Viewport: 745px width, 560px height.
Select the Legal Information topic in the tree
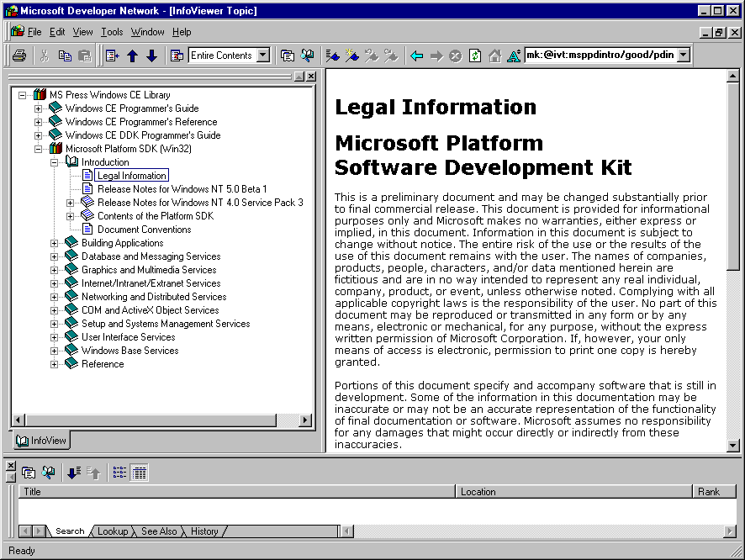(x=132, y=176)
